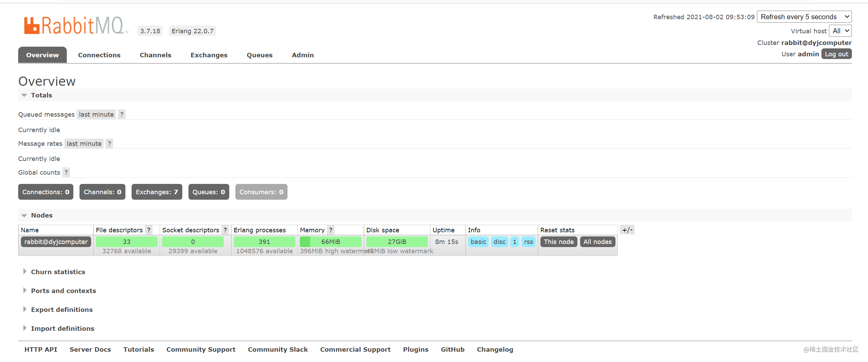Click the 1048576 available text
Viewport: 868px width, 362px height.
(x=265, y=251)
